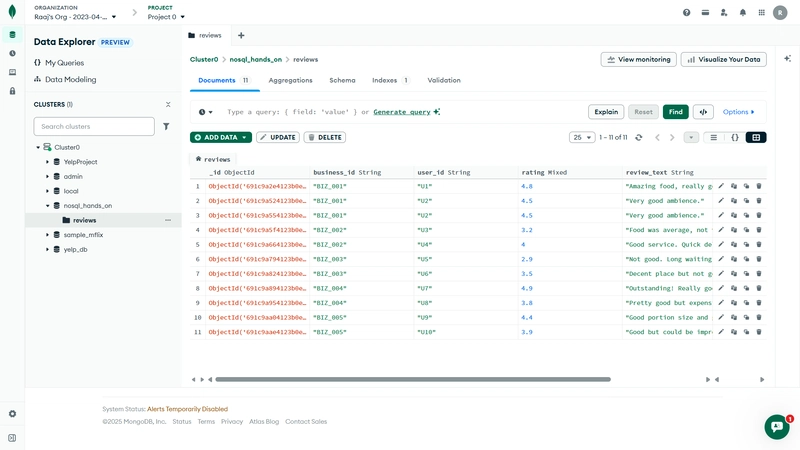Expand the query Options link
Image resolution: width=800 pixels, height=450 pixels.
point(738,112)
